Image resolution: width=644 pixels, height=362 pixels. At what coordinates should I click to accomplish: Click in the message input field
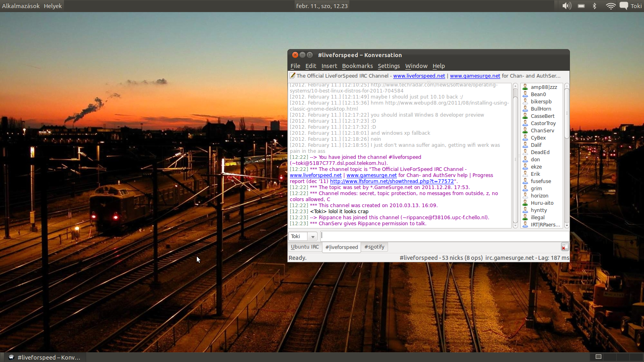point(443,236)
